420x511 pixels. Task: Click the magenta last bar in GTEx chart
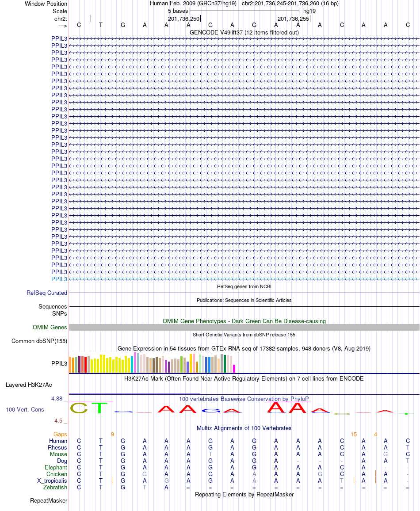click(234, 369)
